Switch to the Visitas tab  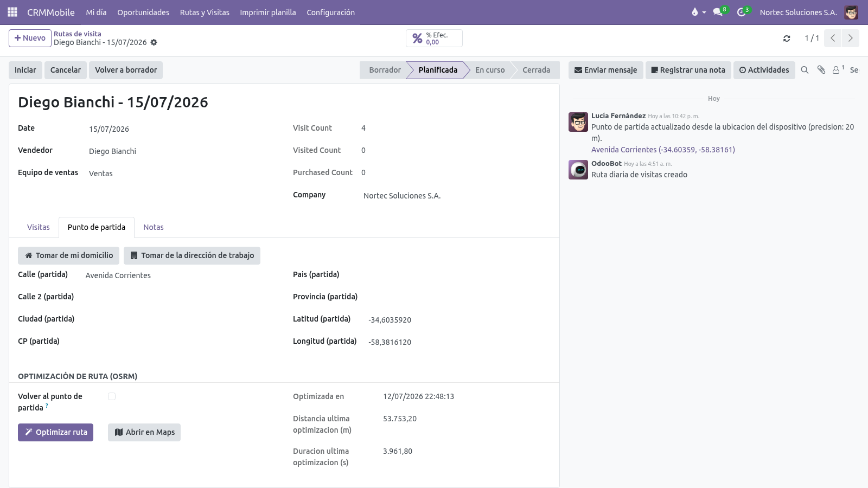[39, 227]
